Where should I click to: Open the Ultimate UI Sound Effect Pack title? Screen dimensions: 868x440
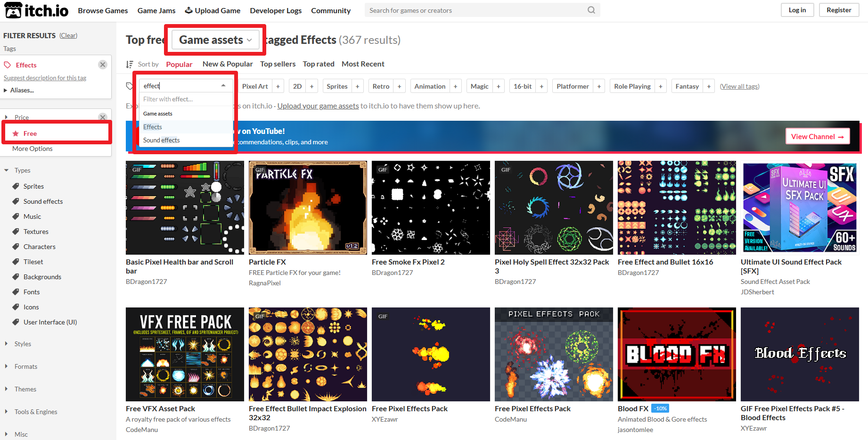[791, 266]
